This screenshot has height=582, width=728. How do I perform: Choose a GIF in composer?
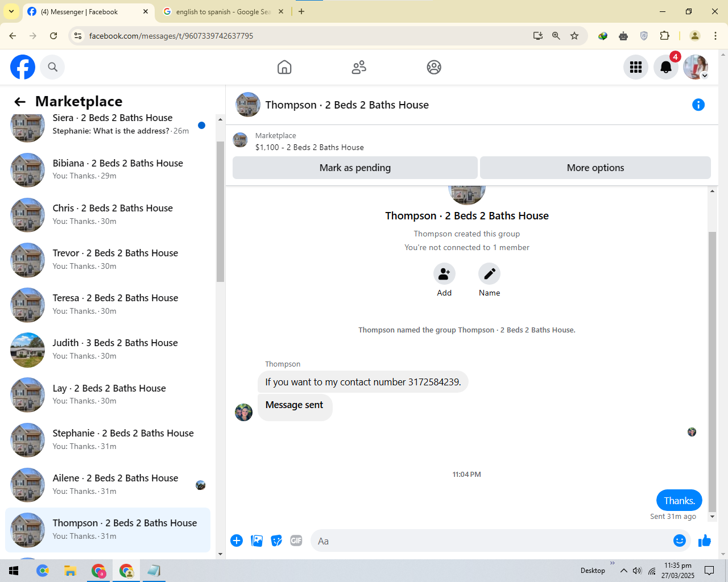point(296,541)
